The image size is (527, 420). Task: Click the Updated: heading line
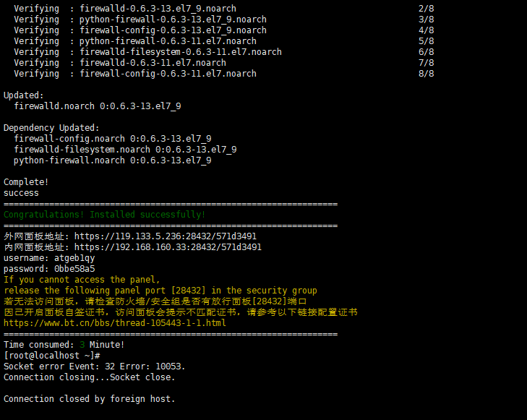tap(24, 95)
